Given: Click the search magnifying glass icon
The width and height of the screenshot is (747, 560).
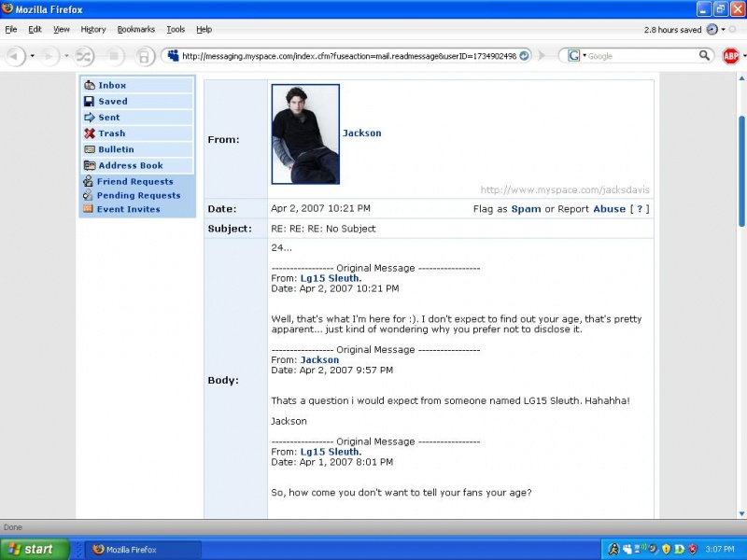Looking at the screenshot, I should pos(705,56).
